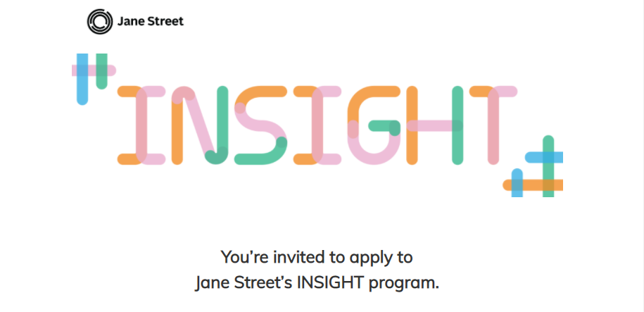Click the Jane Street circular logo icon
The width and height of the screenshot is (644, 312).
click(x=99, y=22)
